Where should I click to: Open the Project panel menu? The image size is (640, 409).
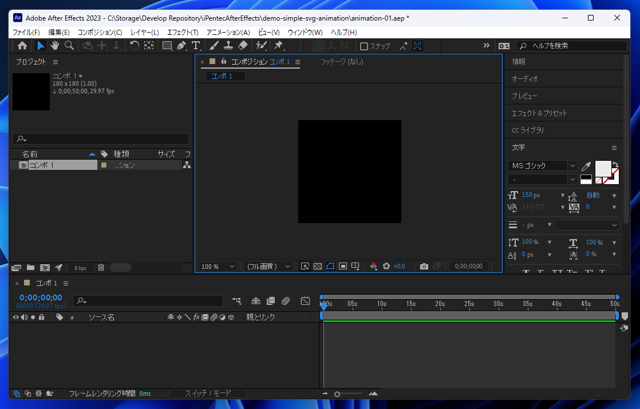56,62
